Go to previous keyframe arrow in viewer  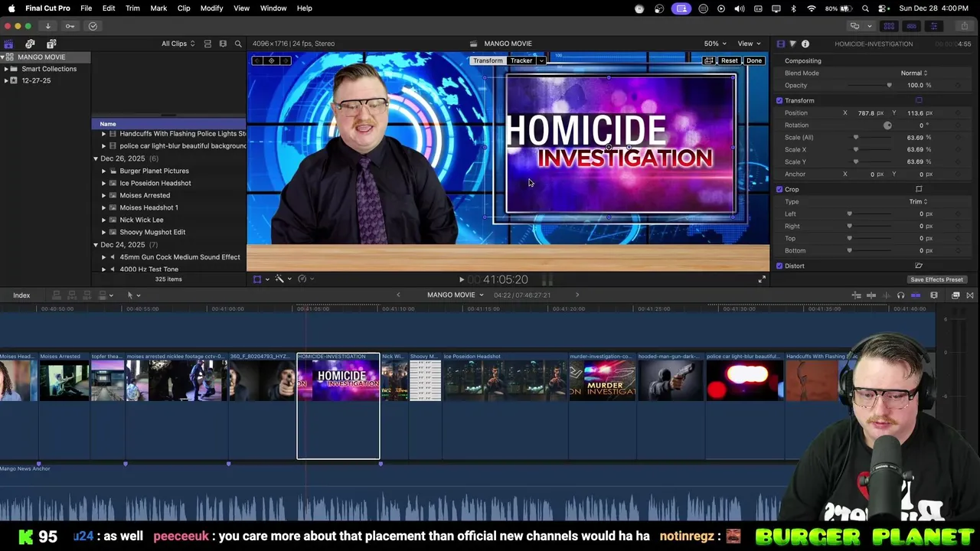257,60
